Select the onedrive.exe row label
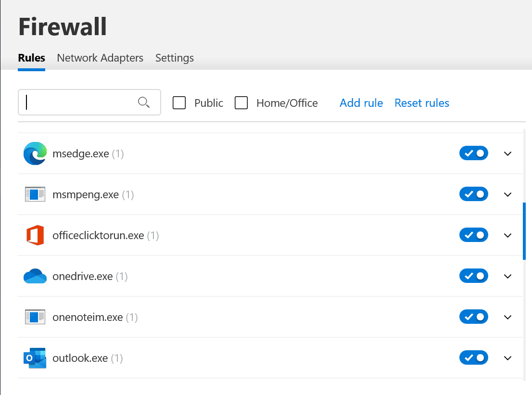This screenshot has height=395, width=532. [90, 277]
